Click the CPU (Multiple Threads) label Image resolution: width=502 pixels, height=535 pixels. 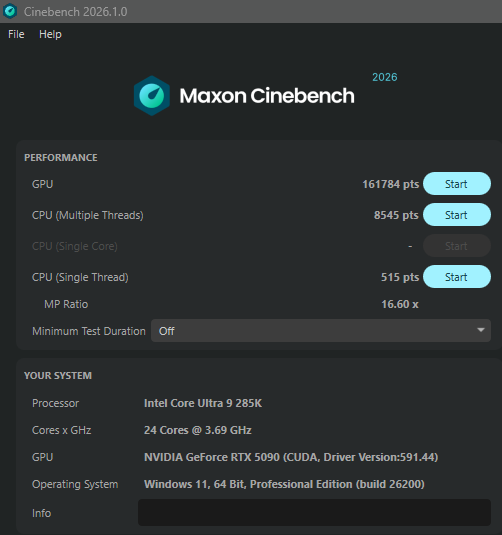click(88, 215)
